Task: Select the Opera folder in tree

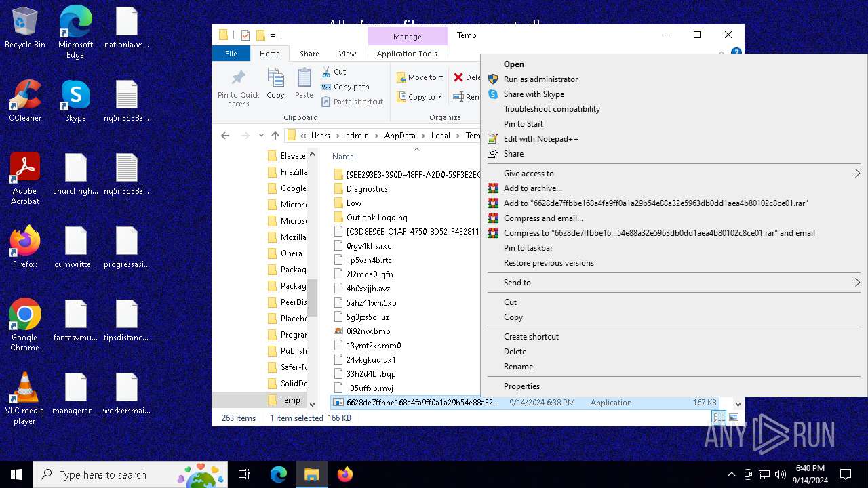Action: coord(292,253)
